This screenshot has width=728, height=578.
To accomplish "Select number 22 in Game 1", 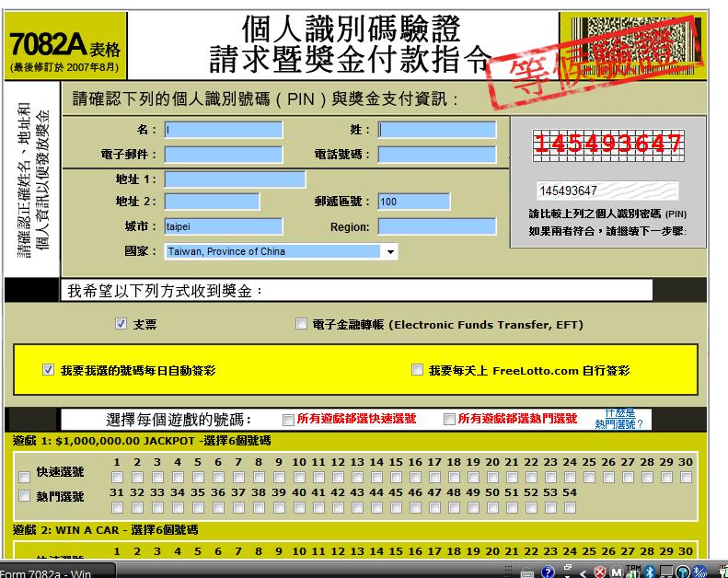I will pos(531,478).
